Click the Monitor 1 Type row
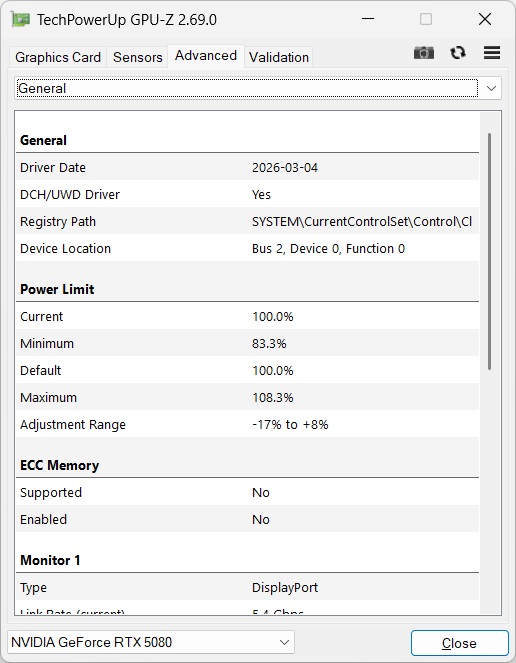Screen dimensions: 516x663 pos(247,588)
